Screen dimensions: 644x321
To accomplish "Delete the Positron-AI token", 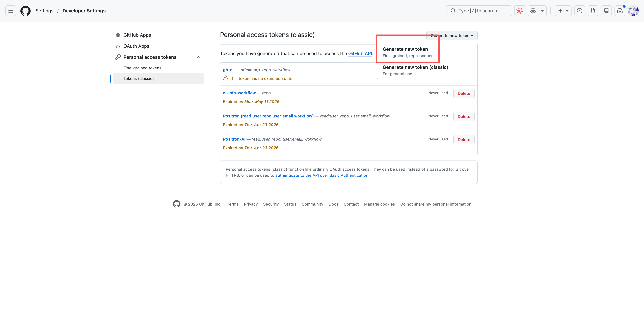I will (x=464, y=140).
